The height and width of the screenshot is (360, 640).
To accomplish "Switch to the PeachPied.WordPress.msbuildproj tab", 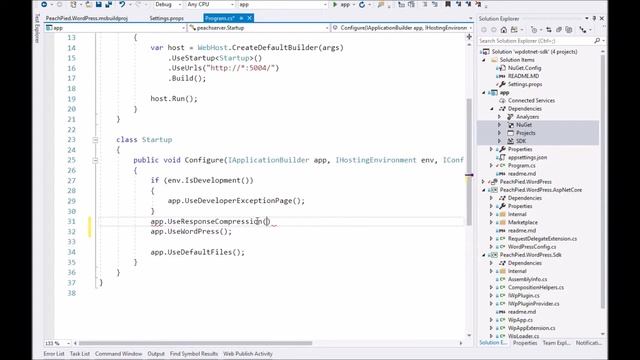I will pos(87,18).
